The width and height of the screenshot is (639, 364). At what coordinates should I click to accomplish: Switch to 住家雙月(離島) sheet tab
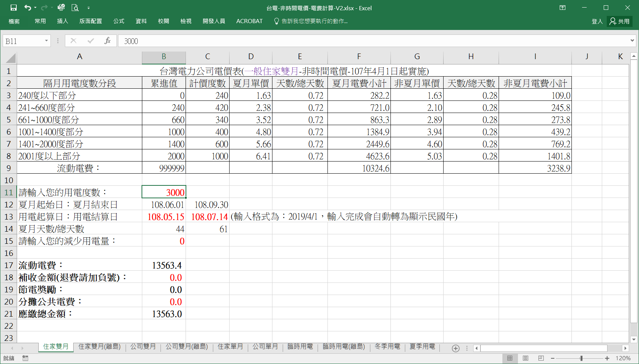(99, 347)
